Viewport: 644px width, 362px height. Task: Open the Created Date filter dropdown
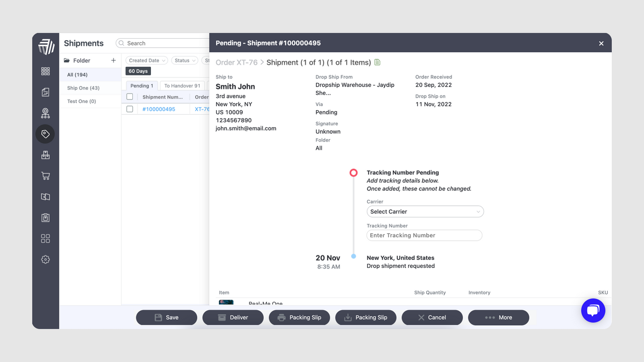pyautogui.click(x=146, y=60)
